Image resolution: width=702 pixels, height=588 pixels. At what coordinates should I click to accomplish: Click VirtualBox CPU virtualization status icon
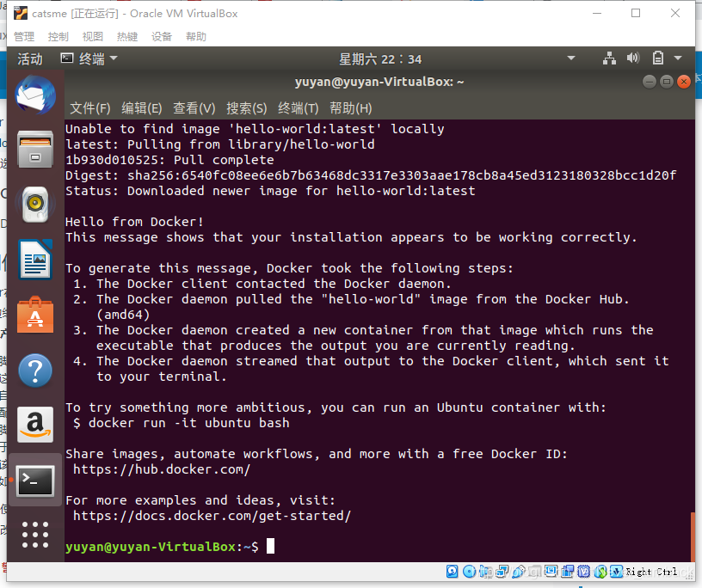tap(584, 572)
